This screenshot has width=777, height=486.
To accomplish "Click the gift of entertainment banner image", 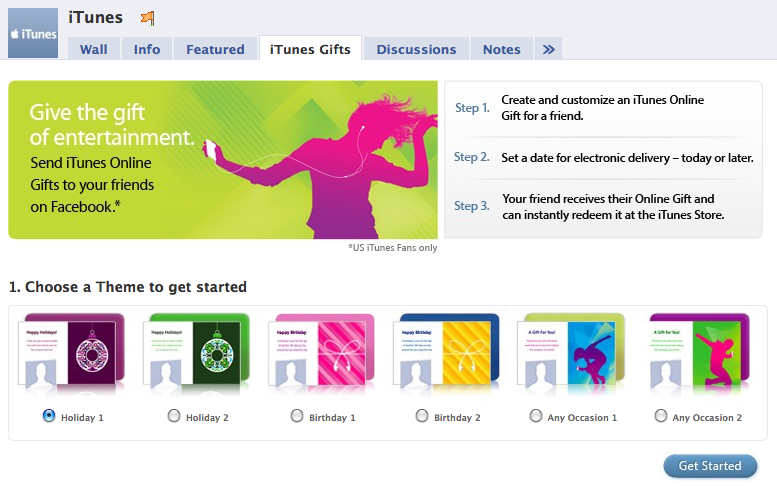I will click(223, 160).
